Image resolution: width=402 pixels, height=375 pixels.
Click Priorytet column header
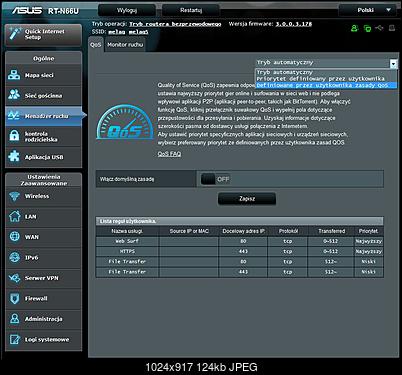point(368,231)
